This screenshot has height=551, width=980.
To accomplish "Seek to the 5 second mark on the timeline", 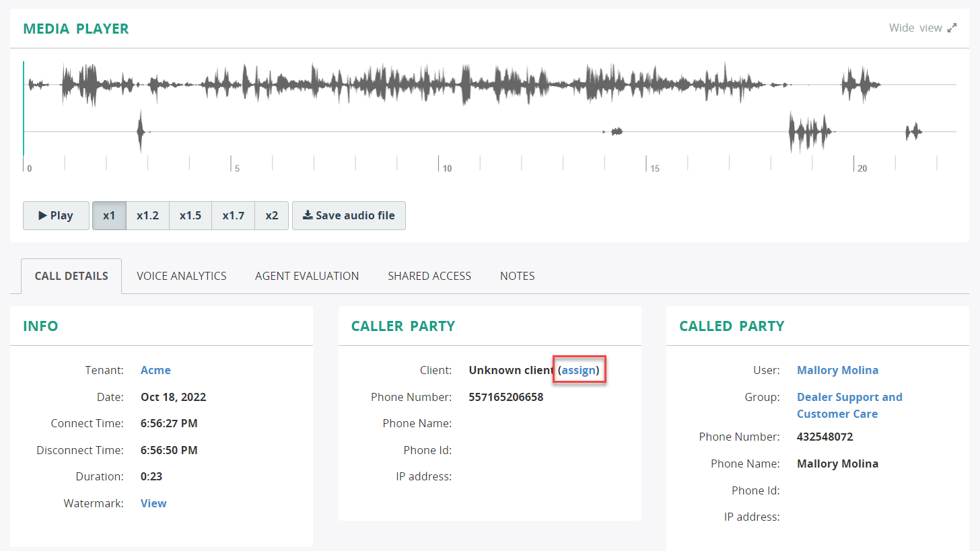I will (x=237, y=168).
